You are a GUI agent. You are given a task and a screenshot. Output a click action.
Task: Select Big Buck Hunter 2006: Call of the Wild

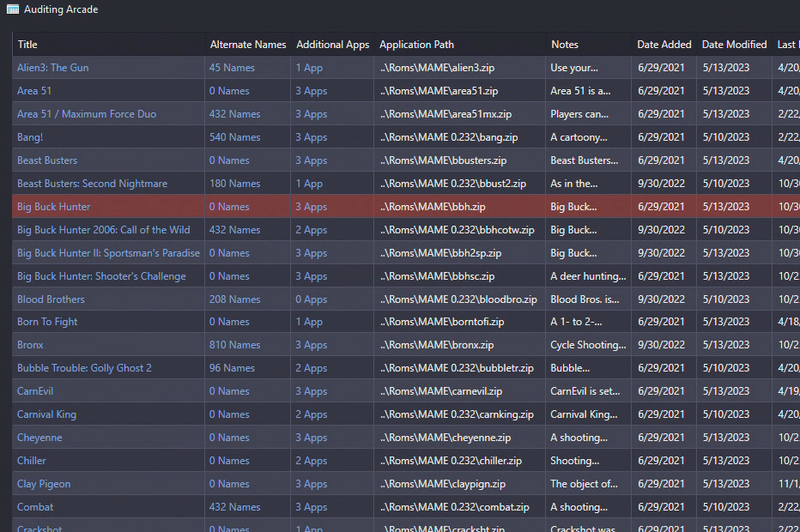[104, 229]
